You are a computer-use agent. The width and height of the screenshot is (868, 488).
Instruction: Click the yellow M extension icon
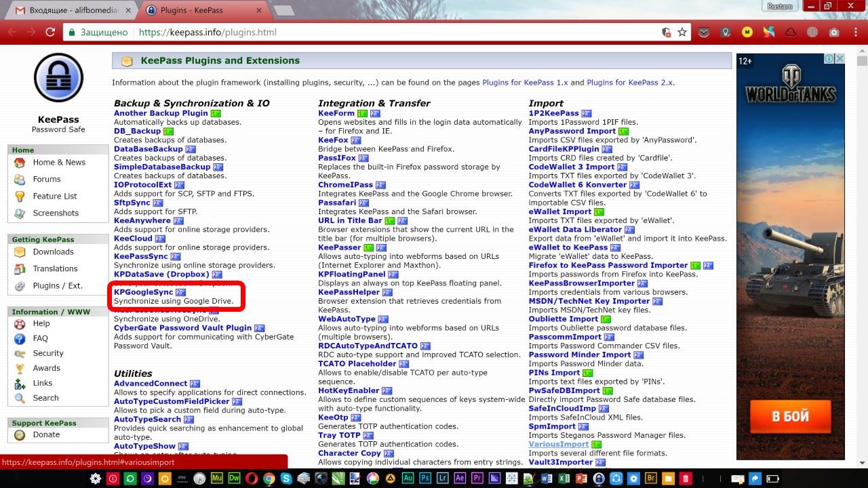click(x=747, y=32)
